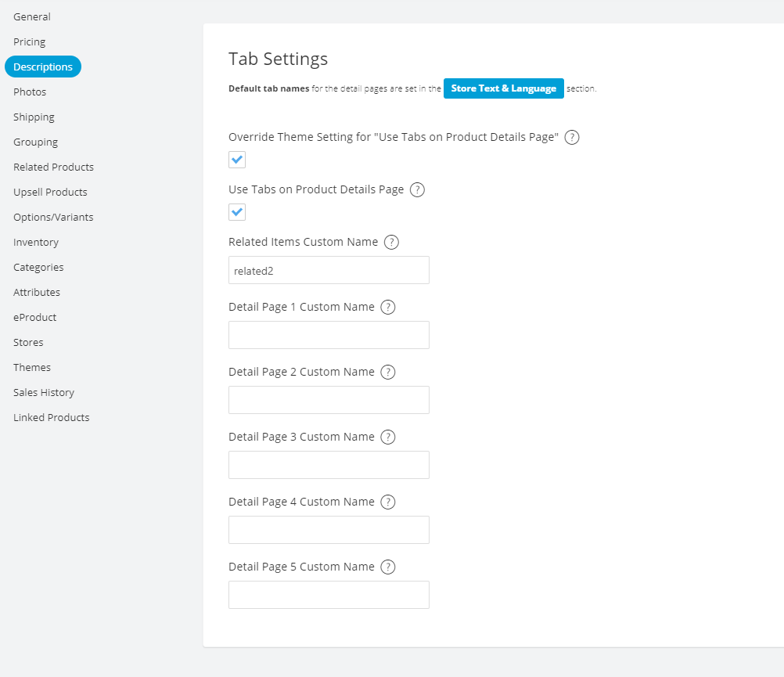The height and width of the screenshot is (677, 784).
Task: Click the Tab Settings heading
Action: [x=278, y=59]
